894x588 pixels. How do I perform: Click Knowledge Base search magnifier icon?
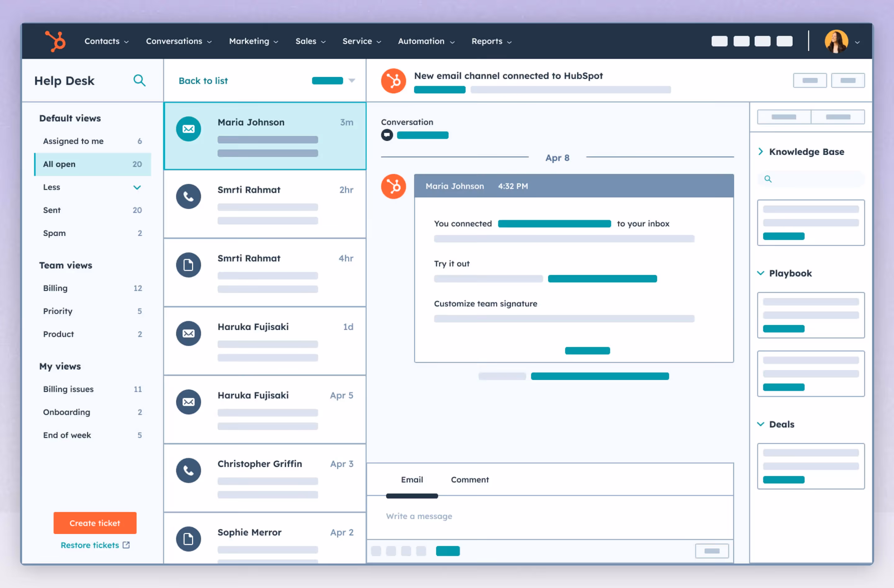[768, 179]
